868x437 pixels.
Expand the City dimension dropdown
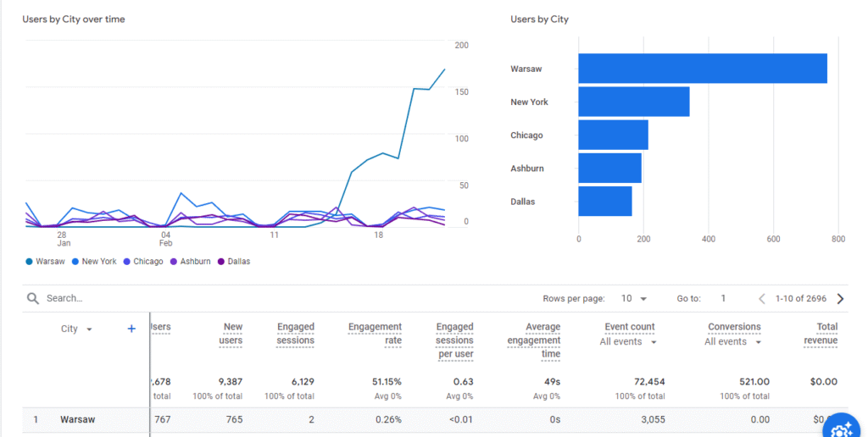89,329
